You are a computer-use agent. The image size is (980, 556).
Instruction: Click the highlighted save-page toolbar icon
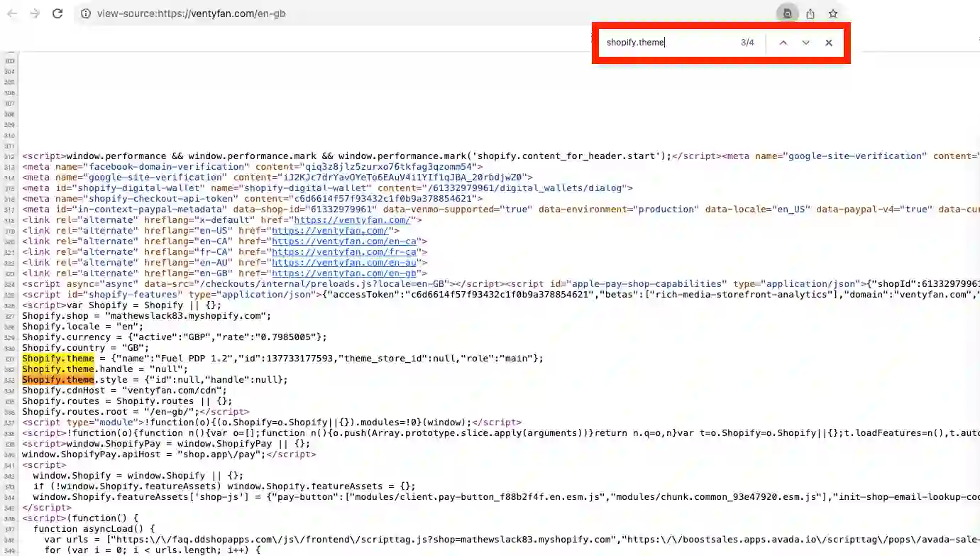tap(788, 13)
